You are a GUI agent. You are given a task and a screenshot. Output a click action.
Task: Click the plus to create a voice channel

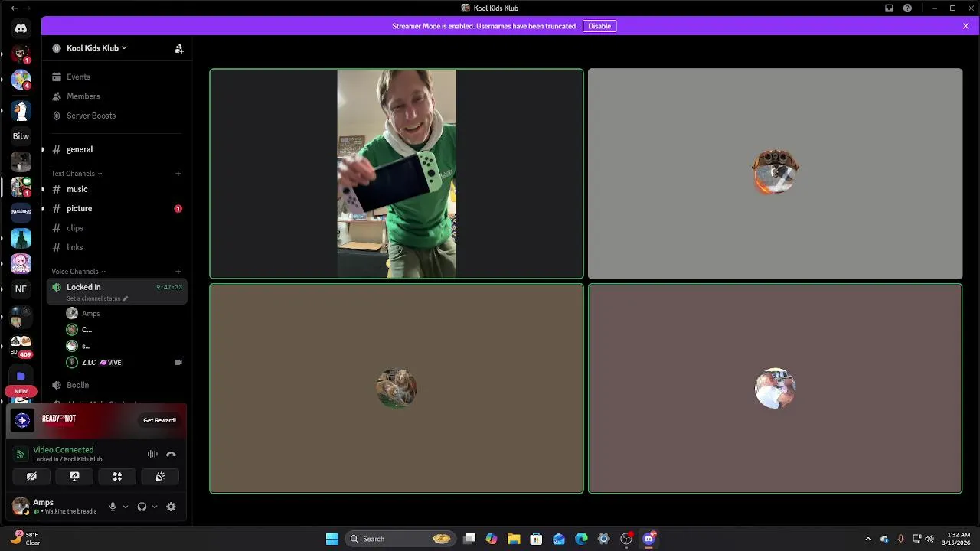pos(178,272)
